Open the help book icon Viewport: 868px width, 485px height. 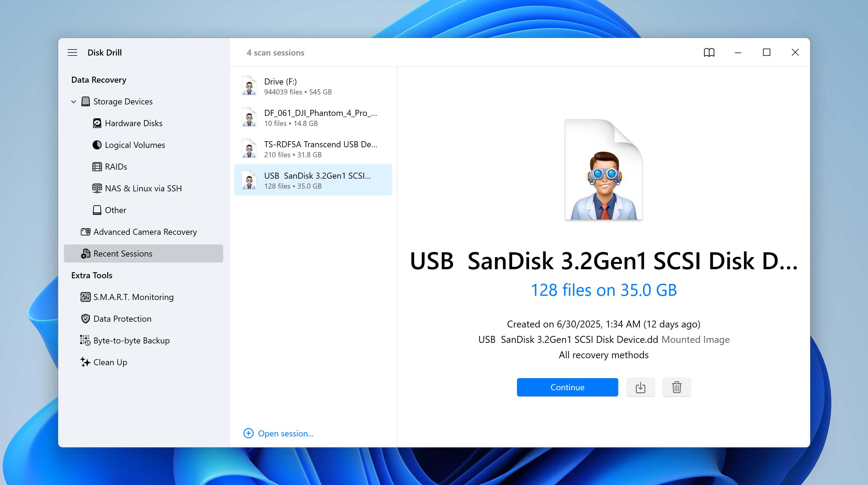pyautogui.click(x=709, y=53)
